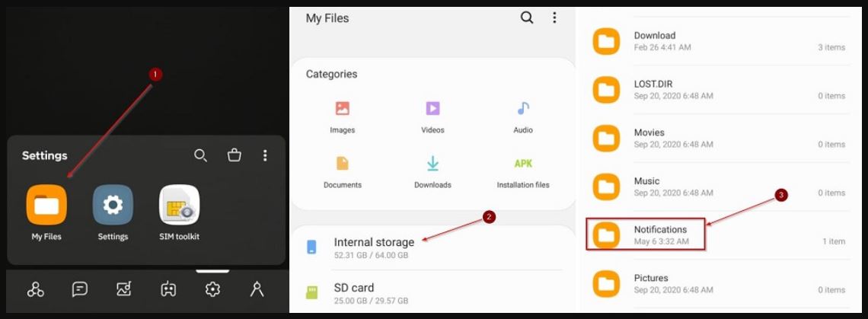The height and width of the screenshot is (319, 868).
Task: Open the Music folder icon
Action: [606, 187]
